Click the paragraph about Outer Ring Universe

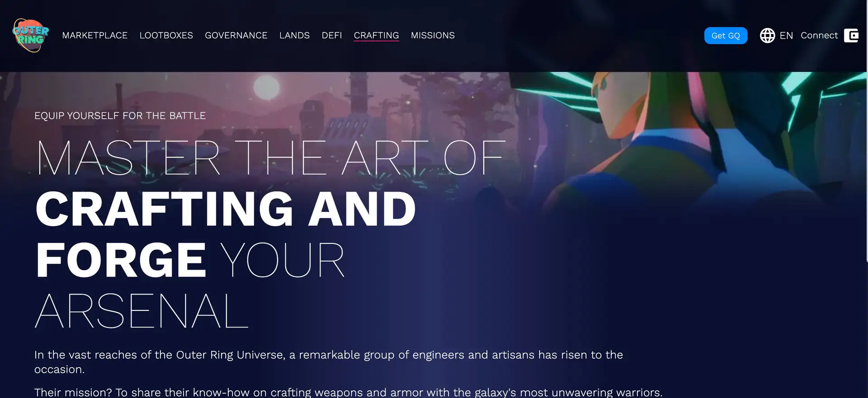(x=329, y=362)
